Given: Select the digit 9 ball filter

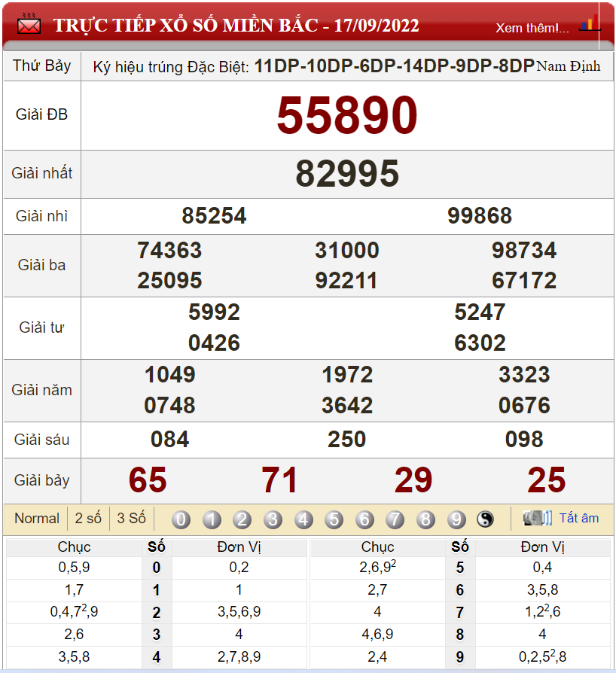Looking at the screenshot, I should (456, 519).
